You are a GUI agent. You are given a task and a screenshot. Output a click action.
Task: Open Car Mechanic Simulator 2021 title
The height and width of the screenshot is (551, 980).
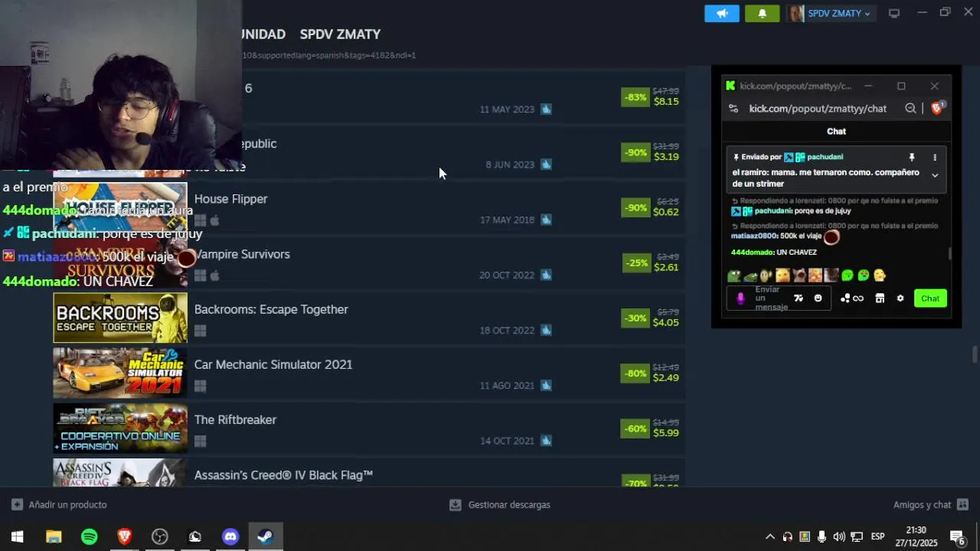click(273, 364)
